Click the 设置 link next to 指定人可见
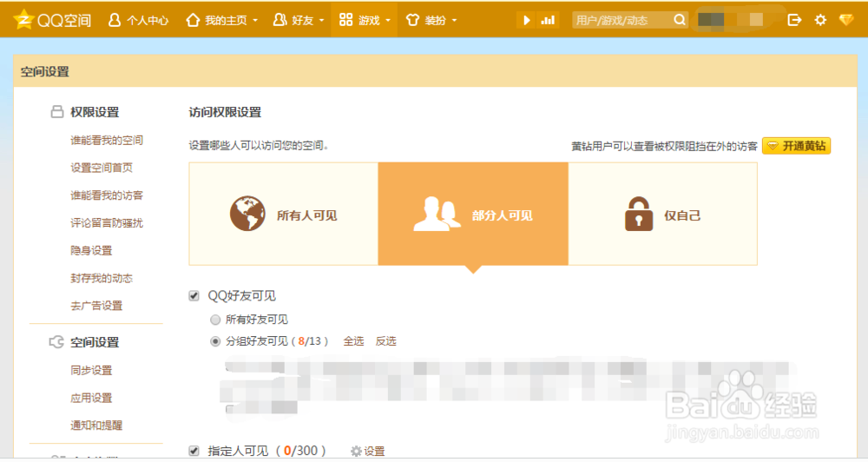 (x=374, y=452)
